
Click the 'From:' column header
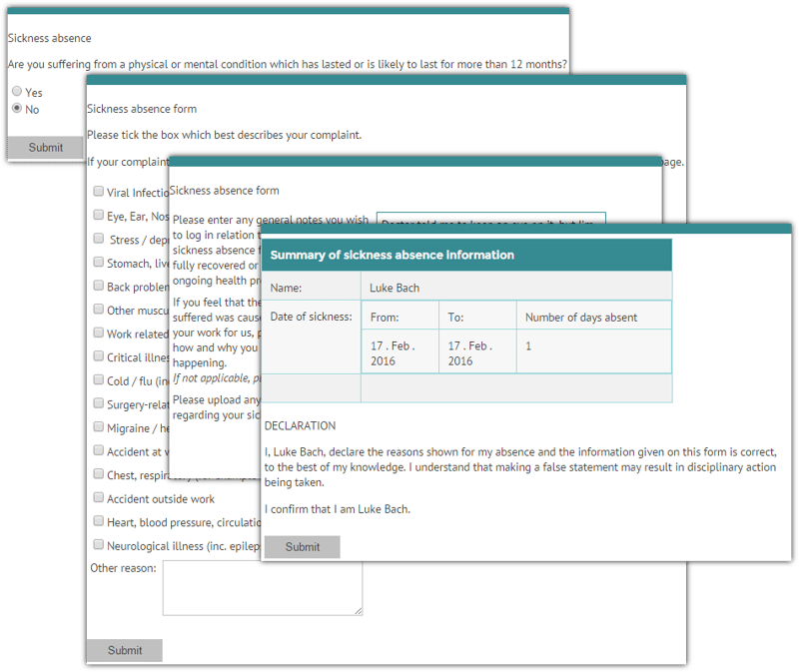(x=385, y=318)
